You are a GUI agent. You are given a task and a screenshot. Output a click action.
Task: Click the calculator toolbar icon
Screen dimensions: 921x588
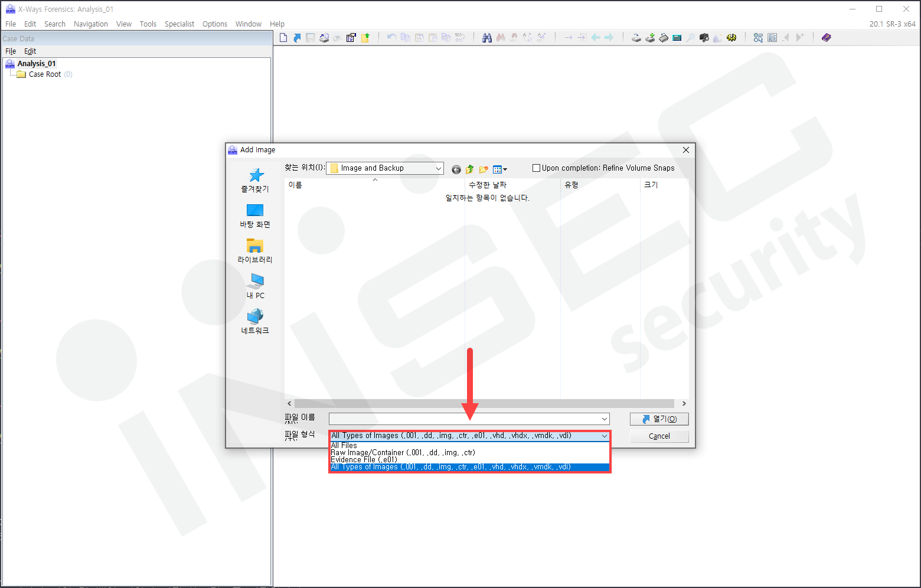pyautogui.click(x=677, y=38)
